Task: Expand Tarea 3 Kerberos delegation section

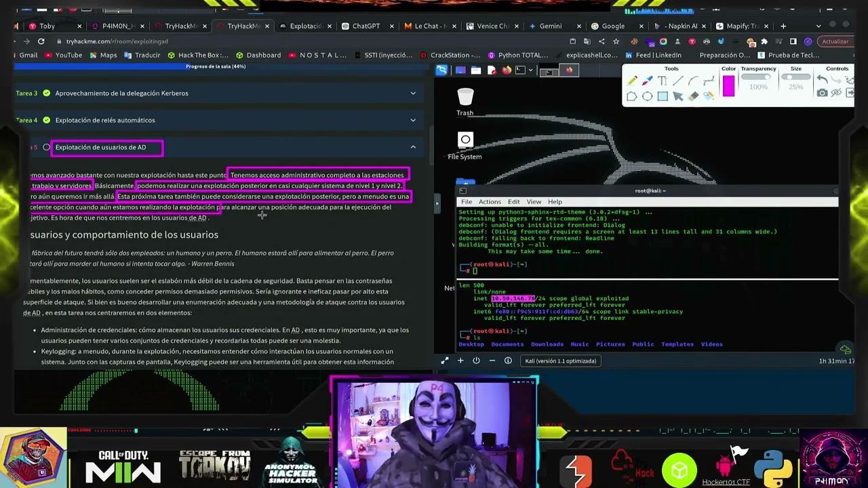Action: [x=413, y=93]
